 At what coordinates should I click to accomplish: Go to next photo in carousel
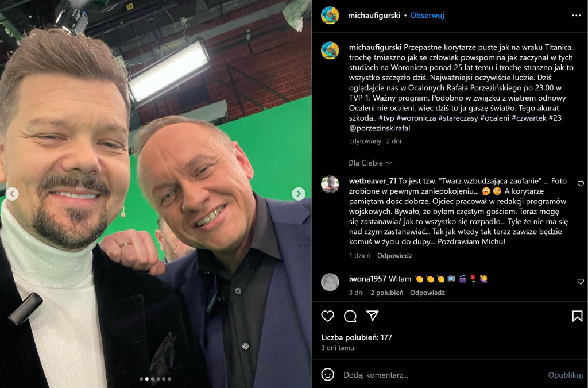298,194
